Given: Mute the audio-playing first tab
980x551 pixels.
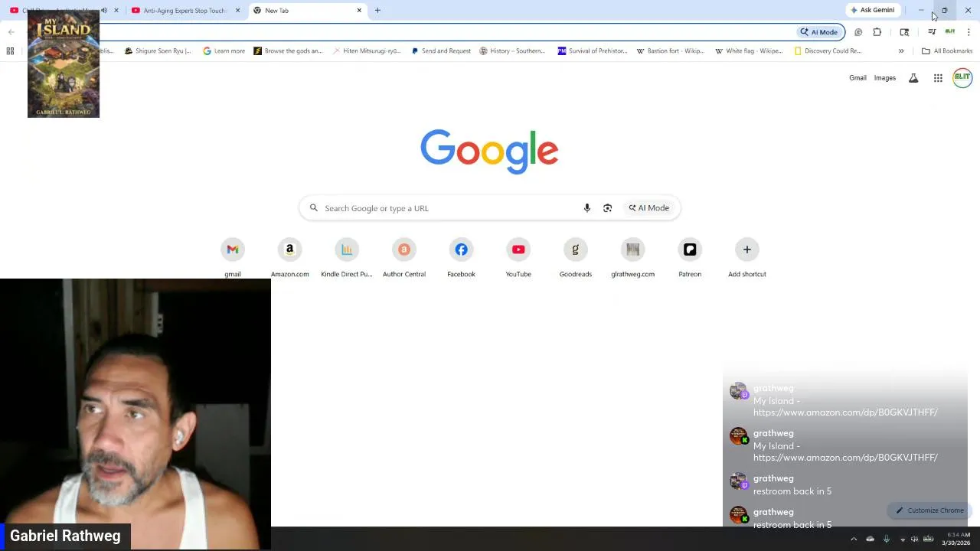Looking at the screenshot, I should click(x=104, y=11).
